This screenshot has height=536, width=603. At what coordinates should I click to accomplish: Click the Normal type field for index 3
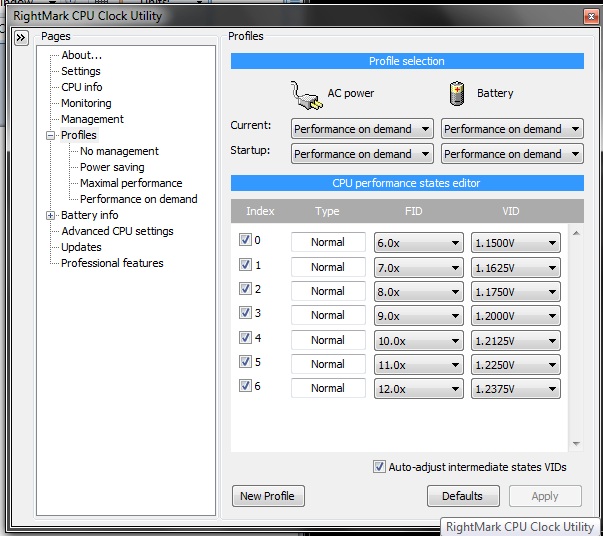(328, 315)
